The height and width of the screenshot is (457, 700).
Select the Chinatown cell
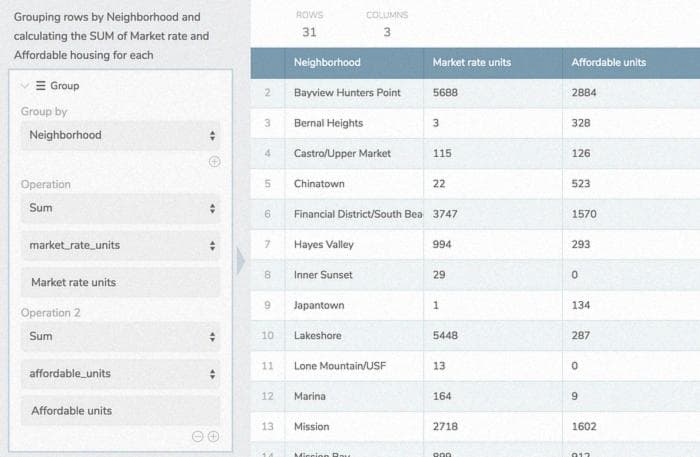click(354, 184)
